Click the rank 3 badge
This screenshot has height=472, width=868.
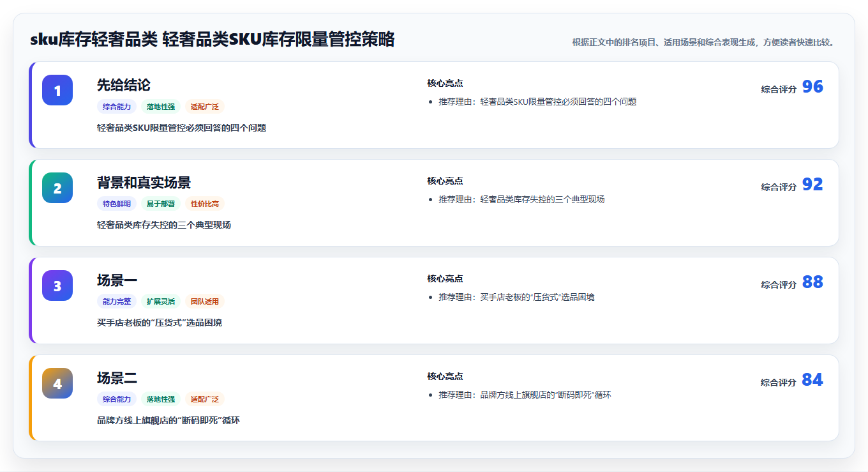click(57, 285)
